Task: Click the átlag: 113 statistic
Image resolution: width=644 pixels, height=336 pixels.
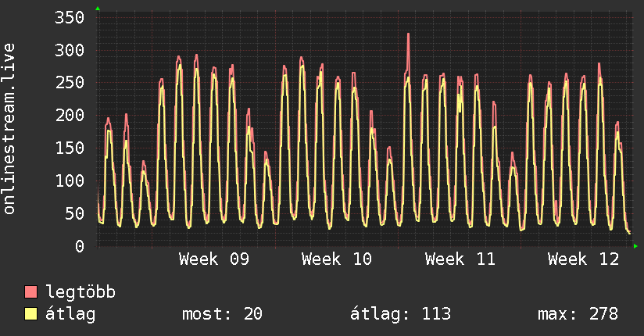Action: pos(400,314)
